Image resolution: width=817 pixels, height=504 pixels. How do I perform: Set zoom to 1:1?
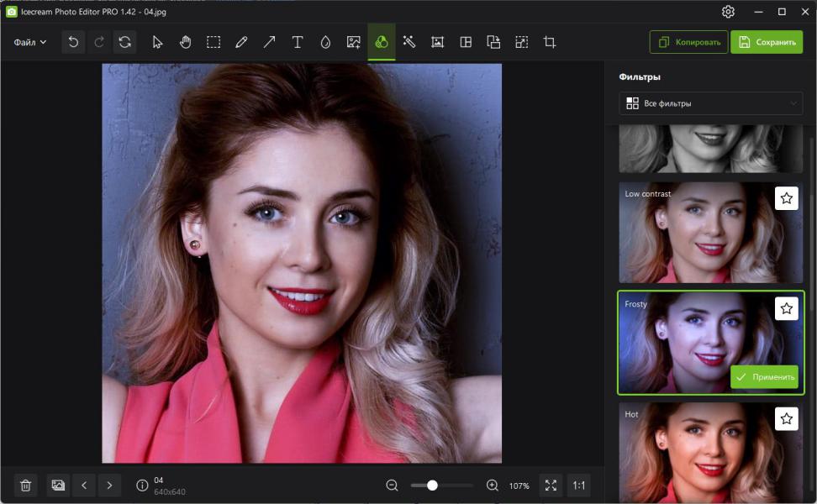point(579,486)
